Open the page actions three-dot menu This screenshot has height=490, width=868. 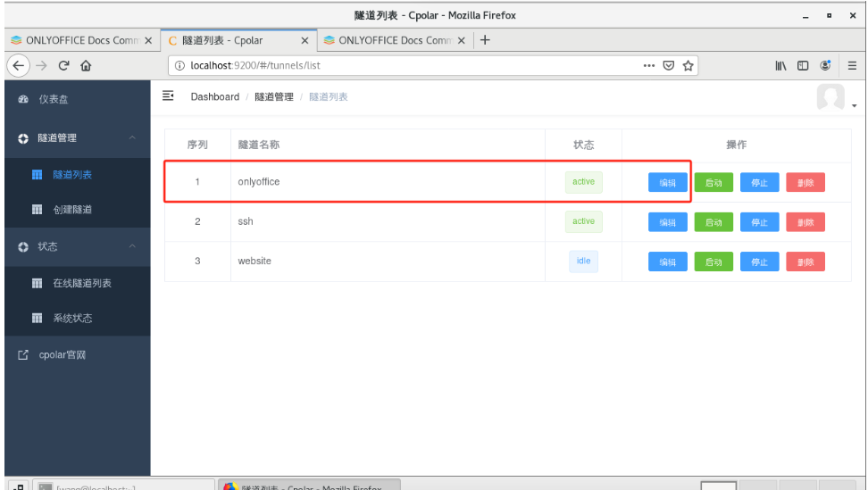(x=649, y=65)
